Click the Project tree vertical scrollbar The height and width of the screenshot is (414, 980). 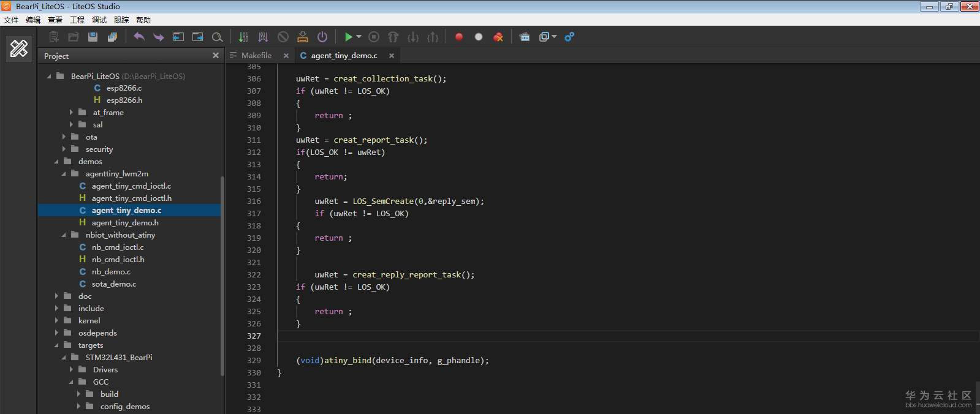point(222,276)
